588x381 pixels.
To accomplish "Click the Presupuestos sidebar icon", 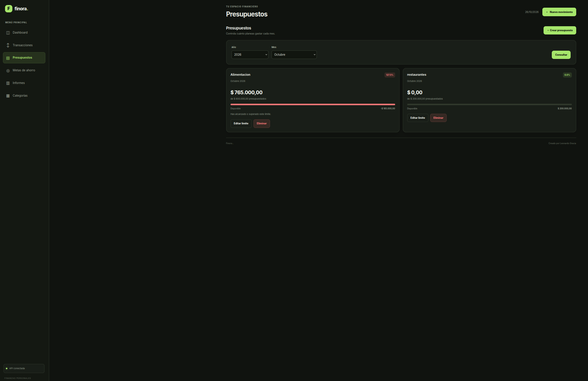I will (x=8, y=58).
